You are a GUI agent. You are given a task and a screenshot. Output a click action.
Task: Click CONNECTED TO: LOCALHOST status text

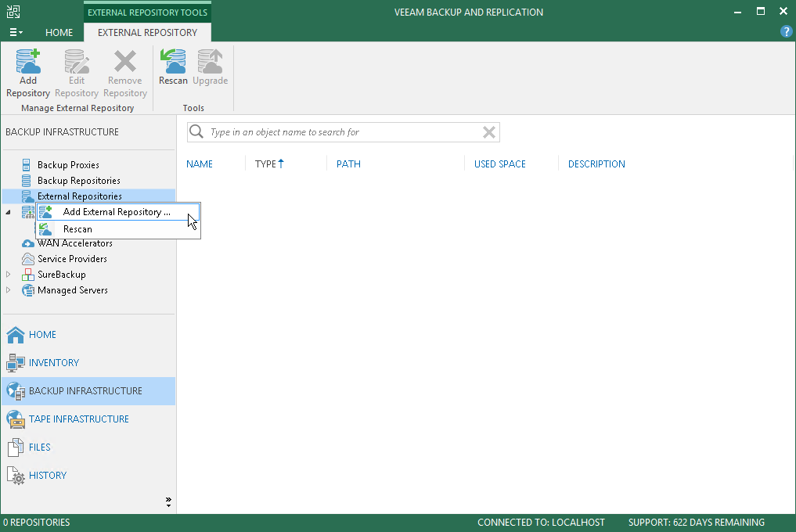coord(541,523)
